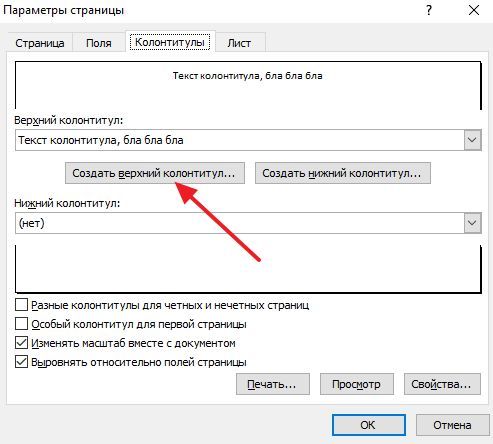Click Создать верхний колонтитул button
This screenshot has width=493, height=444.
tap(155, 173)
